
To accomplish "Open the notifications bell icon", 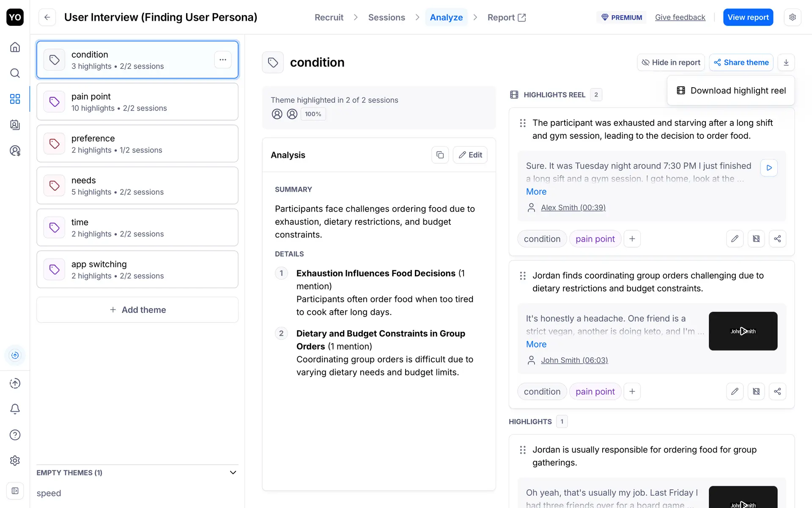I will coord(15,409).
